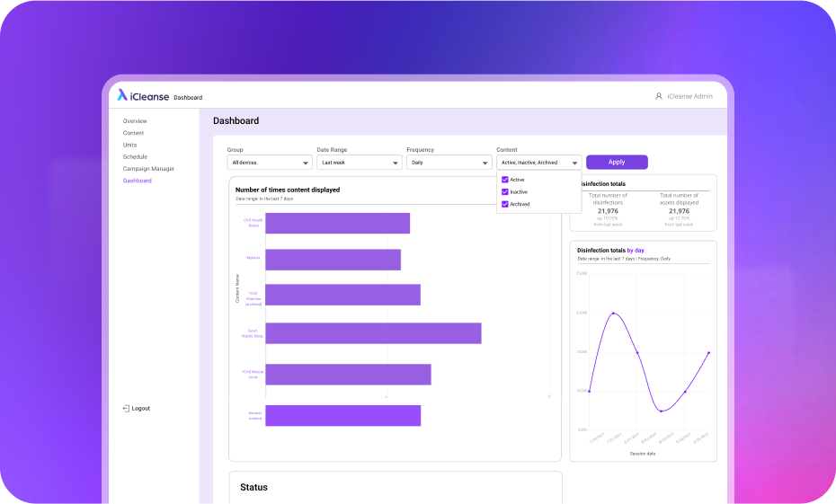Click the Date Range dropdown arrow icon

(x=395, y=164)
